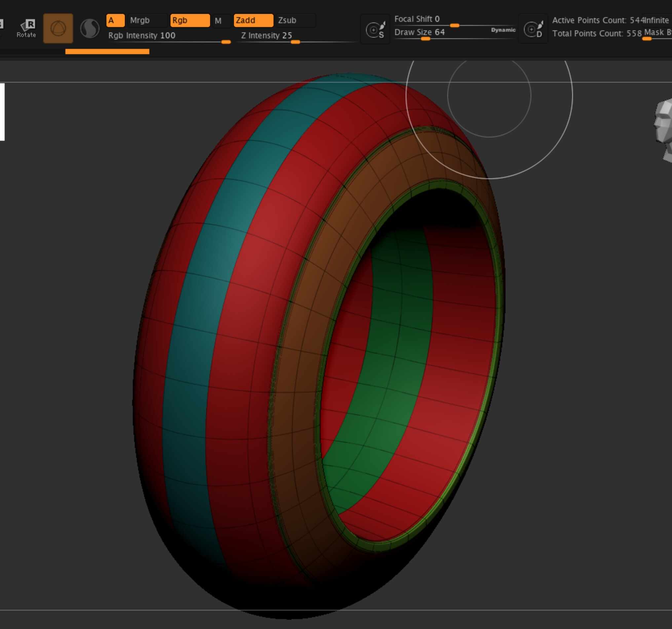Toggle the Dynamic draw size button
Viewport: 672px width, 629px height.
tap(503, 30)
